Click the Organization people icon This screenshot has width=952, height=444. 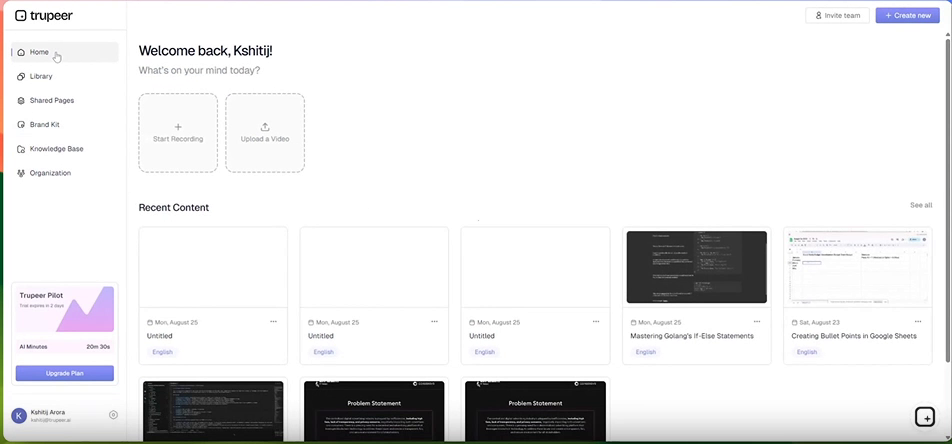pyautogui.click(x=21, y=173)
